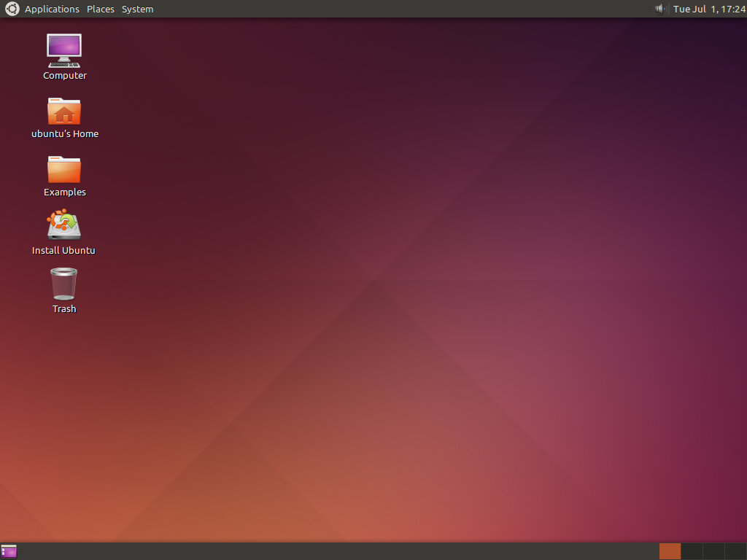The image size is (747, 560).
Task: Click the volume speaker icon
Action: click(660, 9)
